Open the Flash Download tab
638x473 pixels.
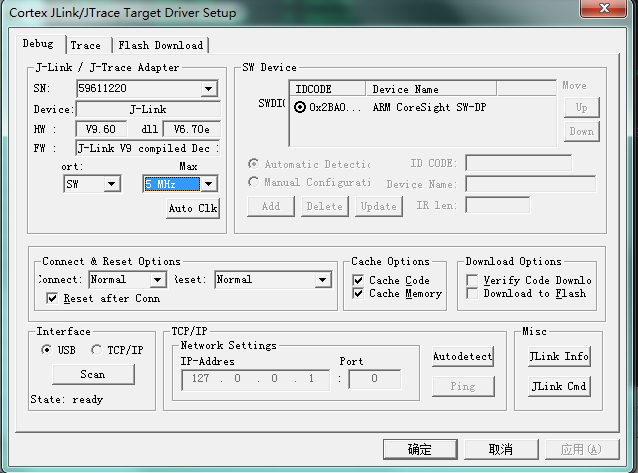[161, 45]
